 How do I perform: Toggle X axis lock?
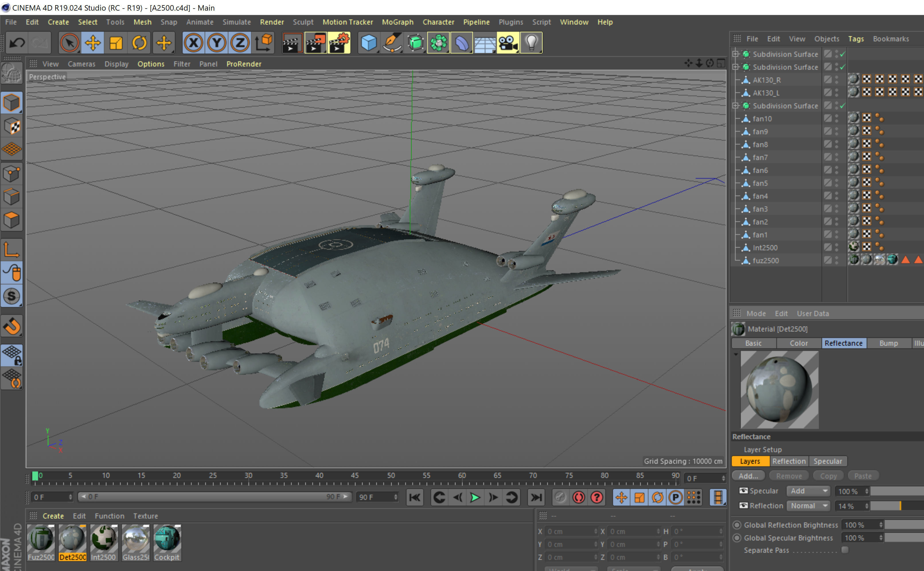[x=193, y=43]
